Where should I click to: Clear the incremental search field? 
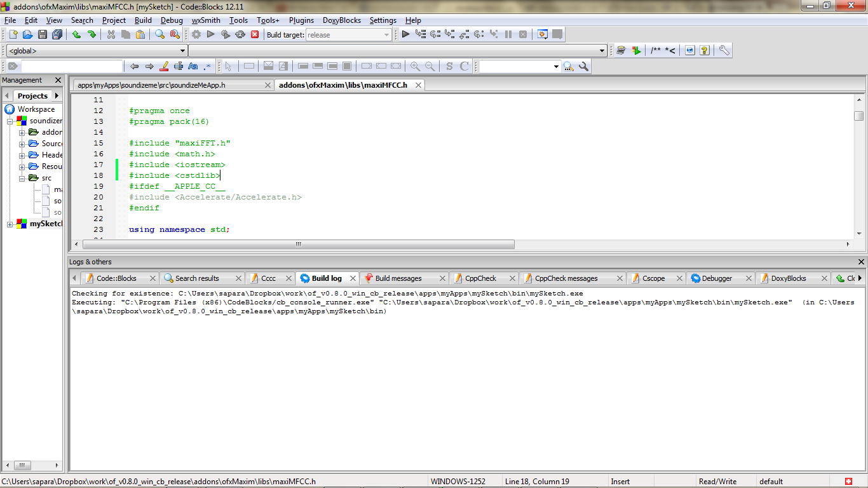coord(12,66)
